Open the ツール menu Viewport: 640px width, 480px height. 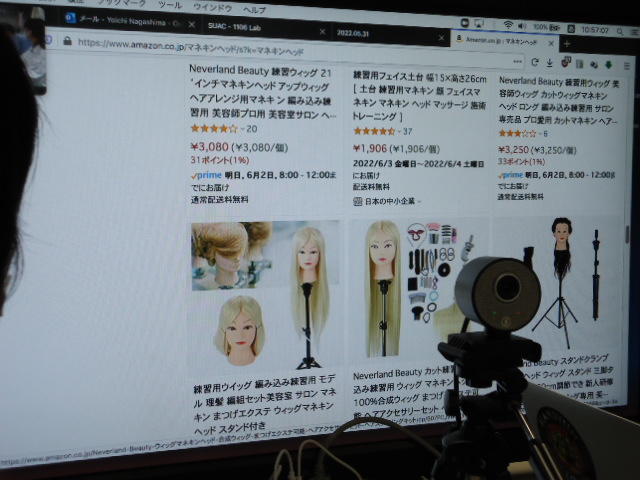pos(169,5)
